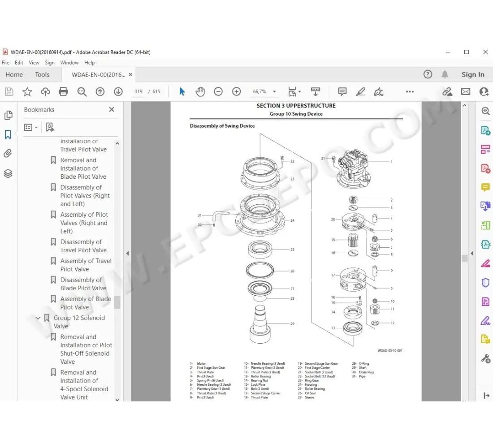This screenshot has height=448, width=493.
Task: Select the highlighter pen tool
Action: point(361,91)
